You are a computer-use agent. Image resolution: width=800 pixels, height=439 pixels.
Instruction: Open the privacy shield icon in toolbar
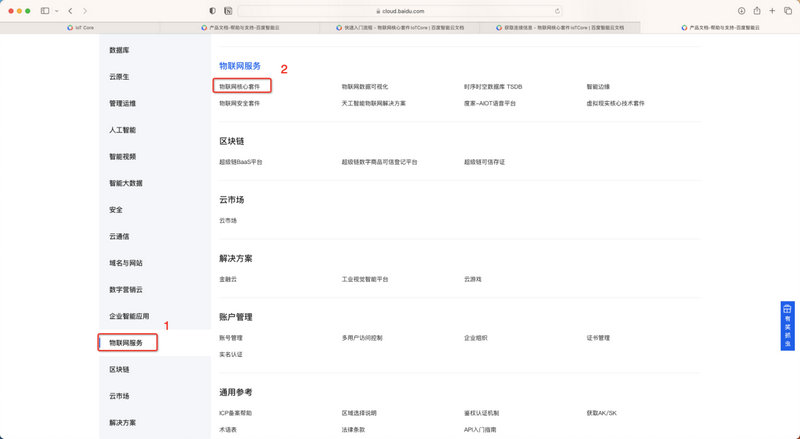pyautogui.click(x=213, y=11)
